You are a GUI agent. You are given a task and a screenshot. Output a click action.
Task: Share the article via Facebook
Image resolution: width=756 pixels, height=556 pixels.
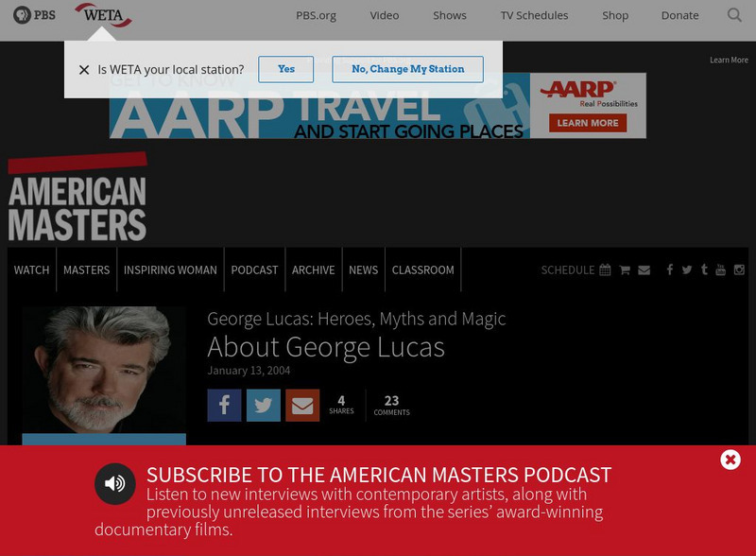pos(224,405)
